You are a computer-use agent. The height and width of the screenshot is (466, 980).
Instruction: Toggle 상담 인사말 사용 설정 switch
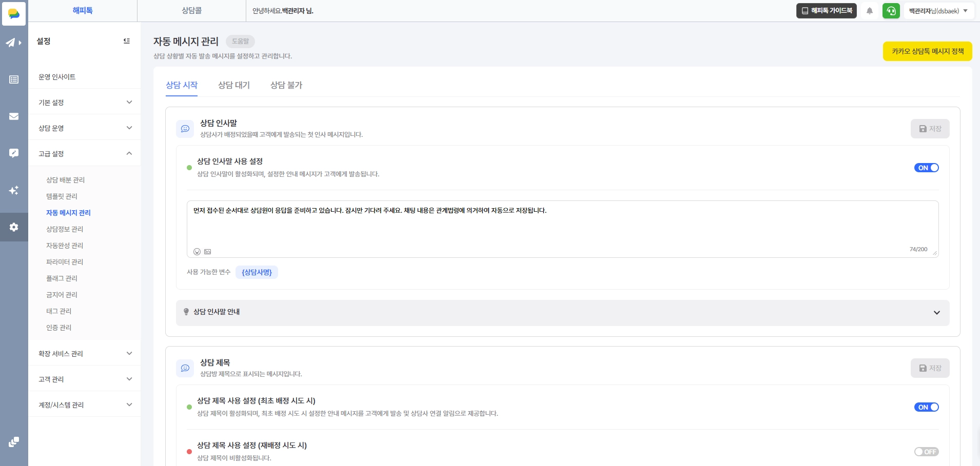point(927,168)
